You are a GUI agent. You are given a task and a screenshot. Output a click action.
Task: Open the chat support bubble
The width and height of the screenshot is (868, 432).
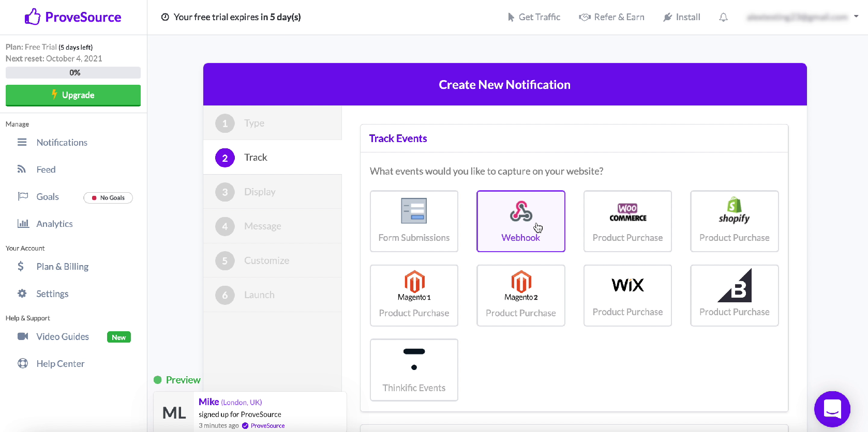coord(832,409)
